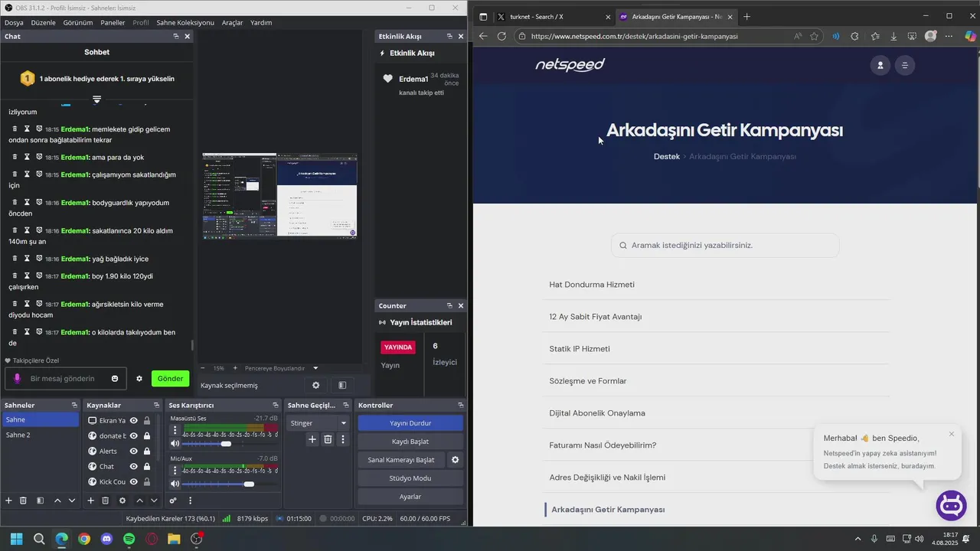Open Spotify from Windows taskbar

pyautogui.click(x=129, y=539)
